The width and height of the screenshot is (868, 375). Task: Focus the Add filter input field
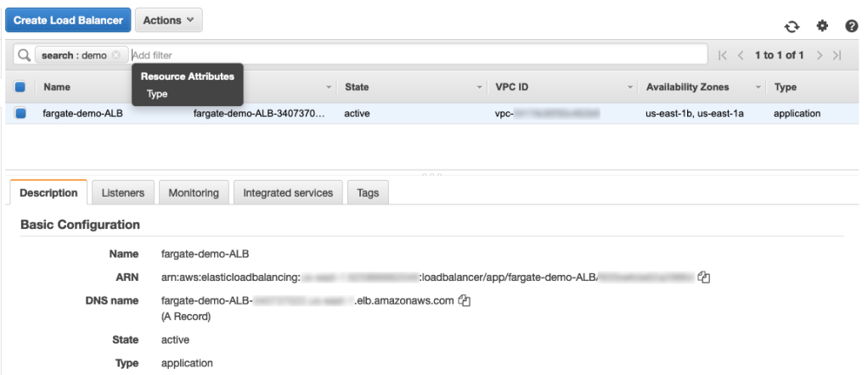[x=416, y=55]
